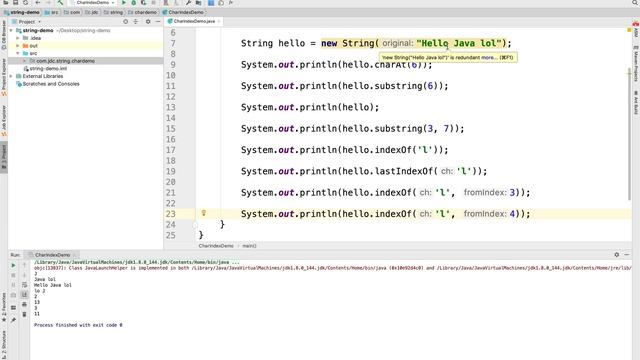
Task: Click the yellow inspection indicator above scrollbar
Action: pyautogui.click(x=629, y=30)
